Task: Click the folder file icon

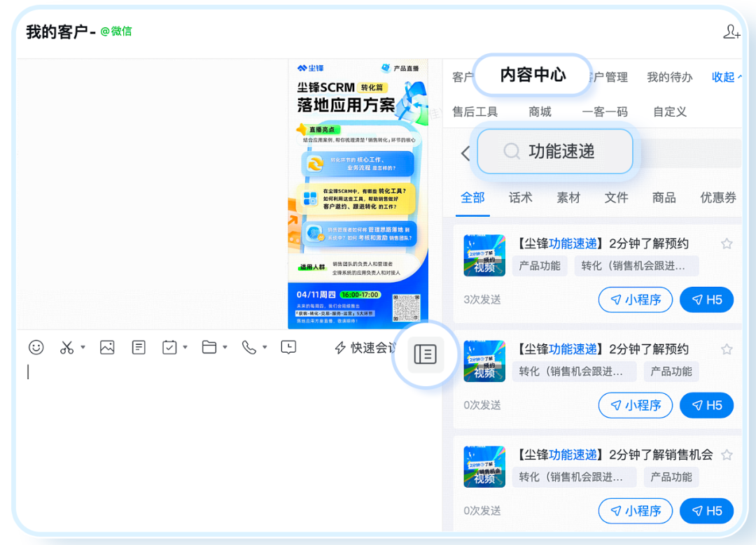Action: click(x=209, y=347)
